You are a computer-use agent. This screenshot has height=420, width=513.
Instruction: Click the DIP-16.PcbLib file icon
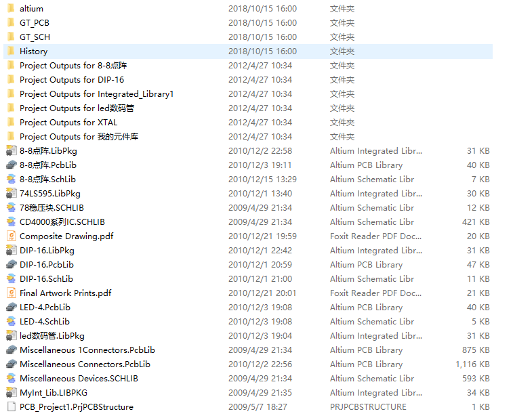tap(11, 265)
